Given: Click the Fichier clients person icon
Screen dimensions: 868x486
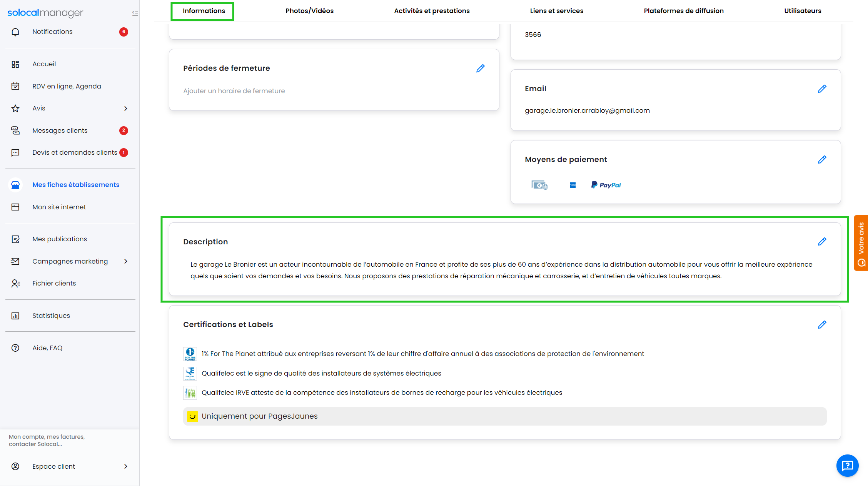Looking at the screenshot, I should click(x=15, y=284).
